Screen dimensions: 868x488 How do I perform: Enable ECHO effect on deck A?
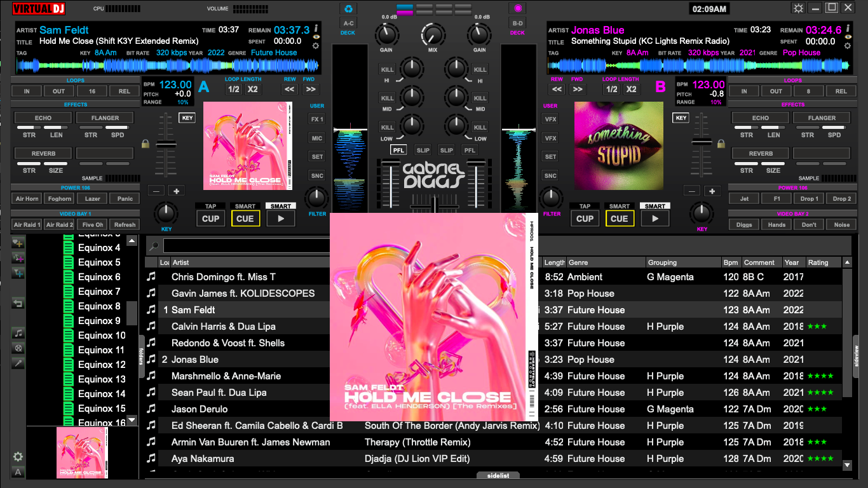(43, 118)
